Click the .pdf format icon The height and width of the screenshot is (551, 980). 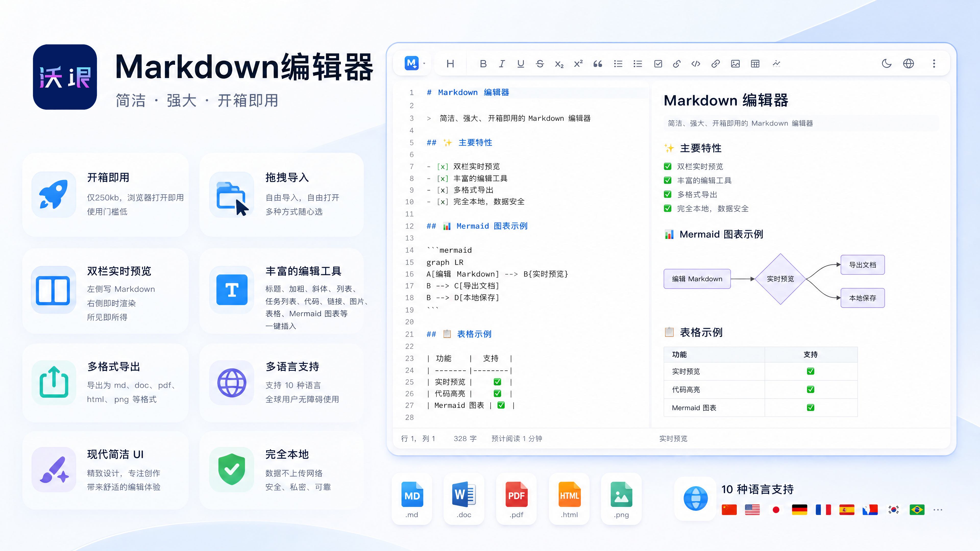pyautogui.click(x=516, y=494)
